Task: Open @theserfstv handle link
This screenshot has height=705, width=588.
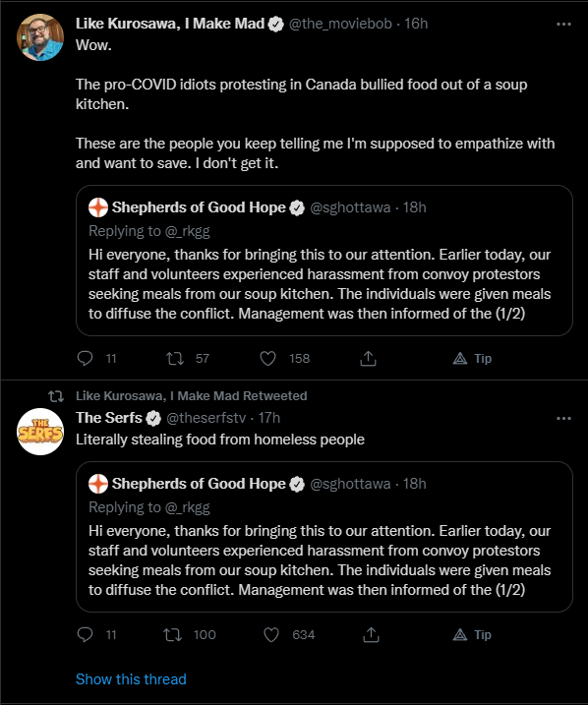Action: pos(206,418)
